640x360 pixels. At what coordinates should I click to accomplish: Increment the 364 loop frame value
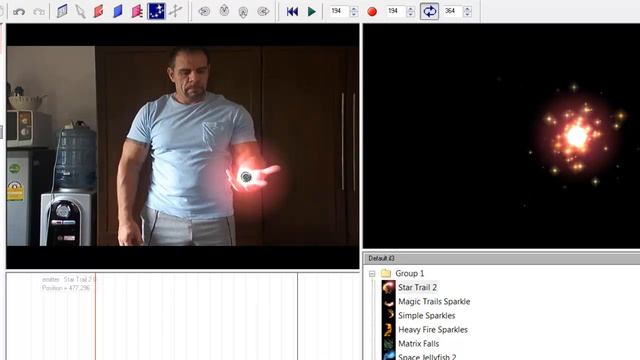467,8
